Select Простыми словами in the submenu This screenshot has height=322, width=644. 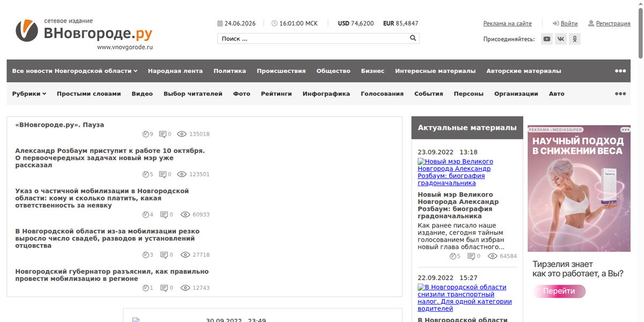(x=89, y=93)
